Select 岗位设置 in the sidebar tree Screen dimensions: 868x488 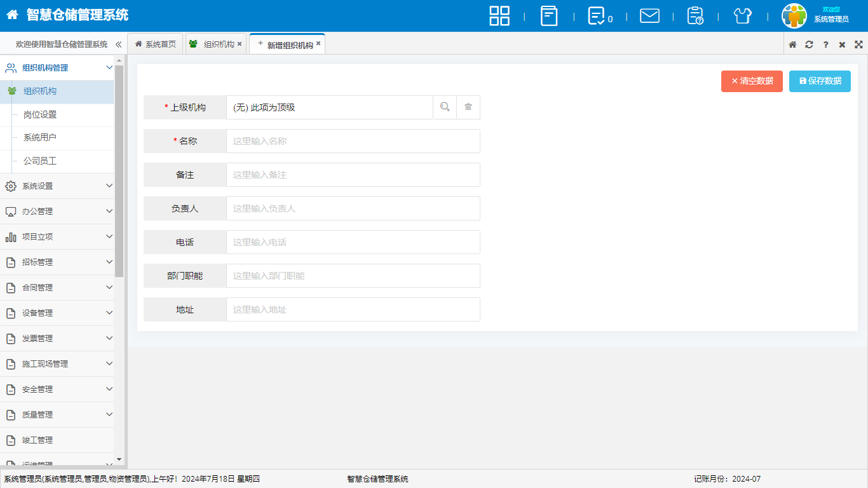(40, 115)
